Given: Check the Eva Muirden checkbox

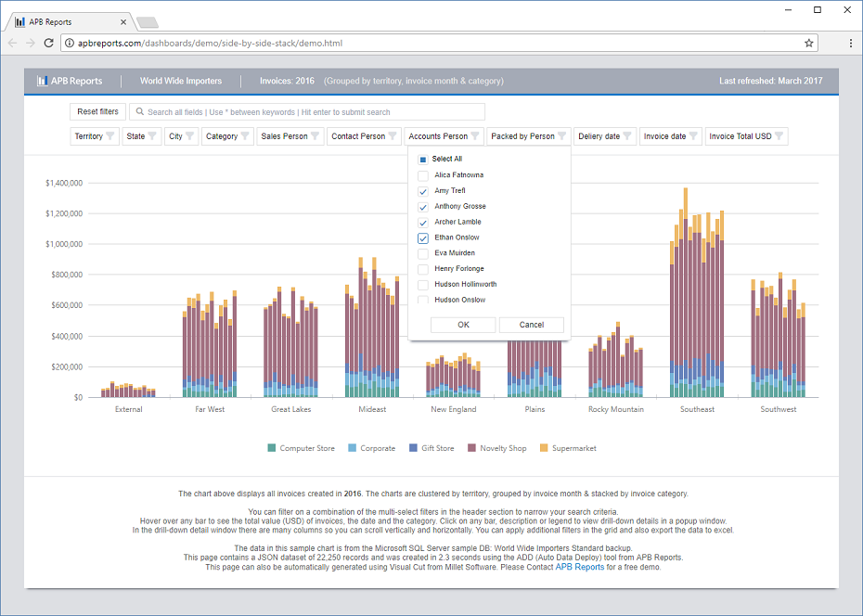Looking at the screenshot, I should 423,253.
